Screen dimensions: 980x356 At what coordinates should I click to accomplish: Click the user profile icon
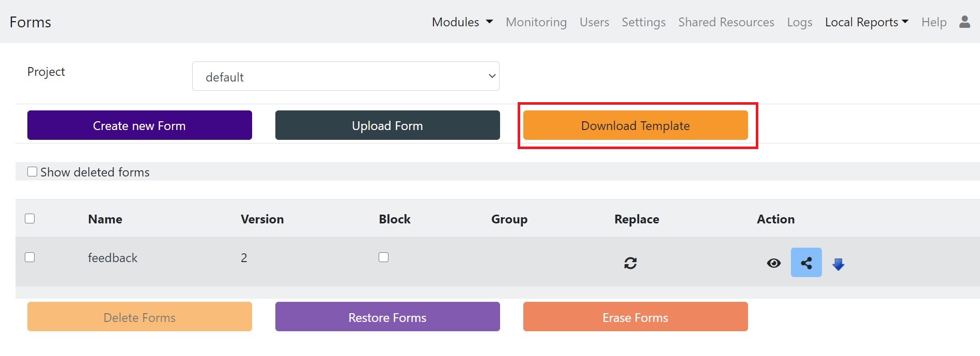tap(964, 22)
